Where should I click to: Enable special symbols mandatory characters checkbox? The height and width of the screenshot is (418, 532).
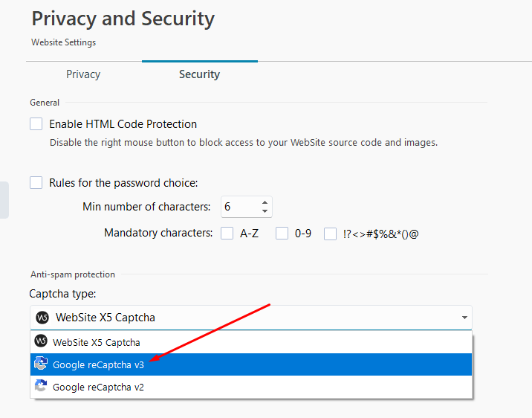[x=331, y=234]
